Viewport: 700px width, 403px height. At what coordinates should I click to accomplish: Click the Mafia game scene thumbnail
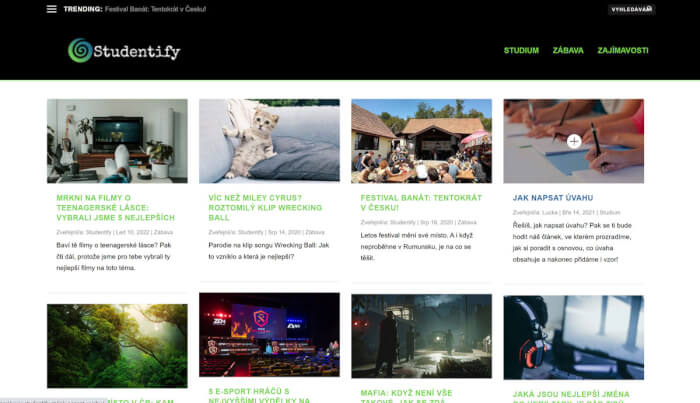pyautogui.click(x=421, y=336)
